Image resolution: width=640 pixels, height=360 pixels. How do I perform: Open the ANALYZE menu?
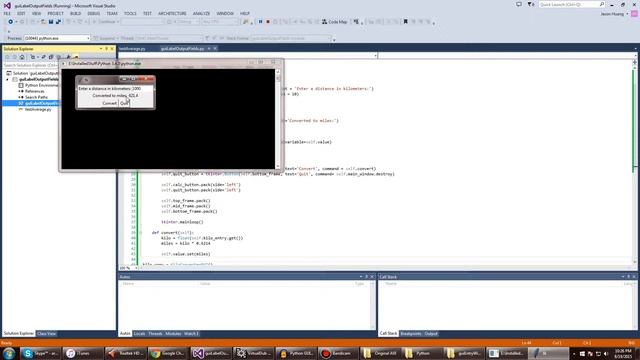coord(201,13)
